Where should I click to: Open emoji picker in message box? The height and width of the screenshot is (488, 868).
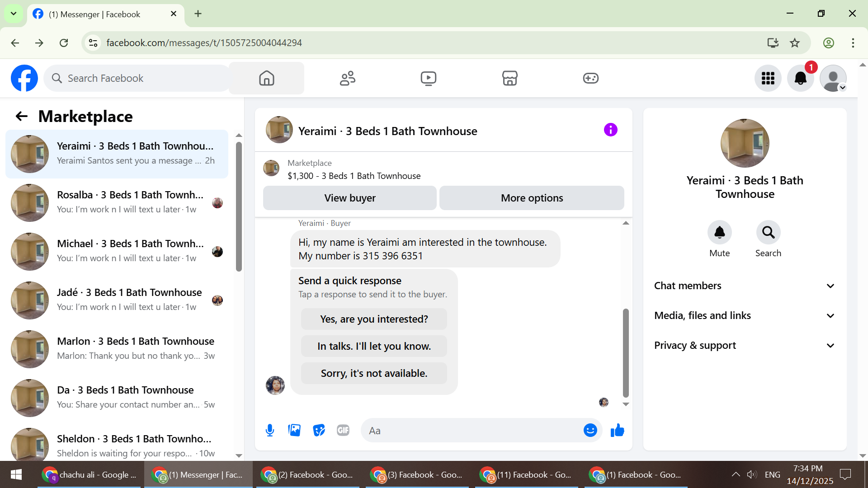pyautogui.click(x=590, y=430)
